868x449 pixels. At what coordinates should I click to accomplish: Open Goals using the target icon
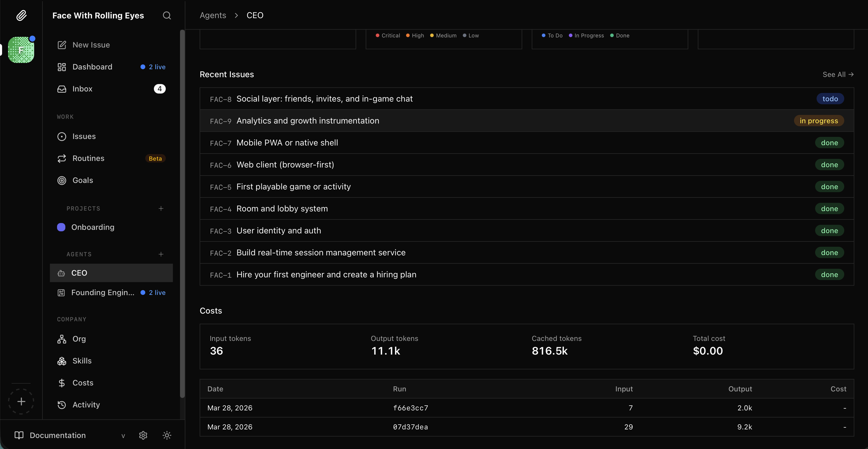(x=62, y=180)
